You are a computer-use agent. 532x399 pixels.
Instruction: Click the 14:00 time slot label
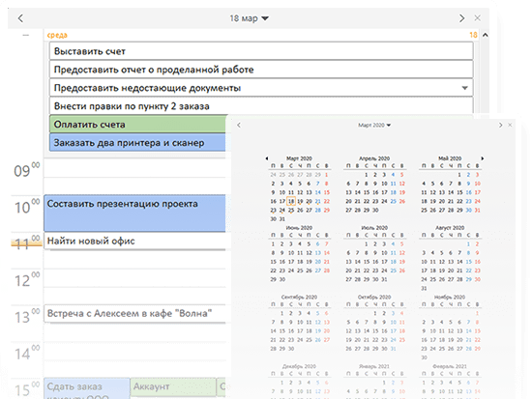26,353
